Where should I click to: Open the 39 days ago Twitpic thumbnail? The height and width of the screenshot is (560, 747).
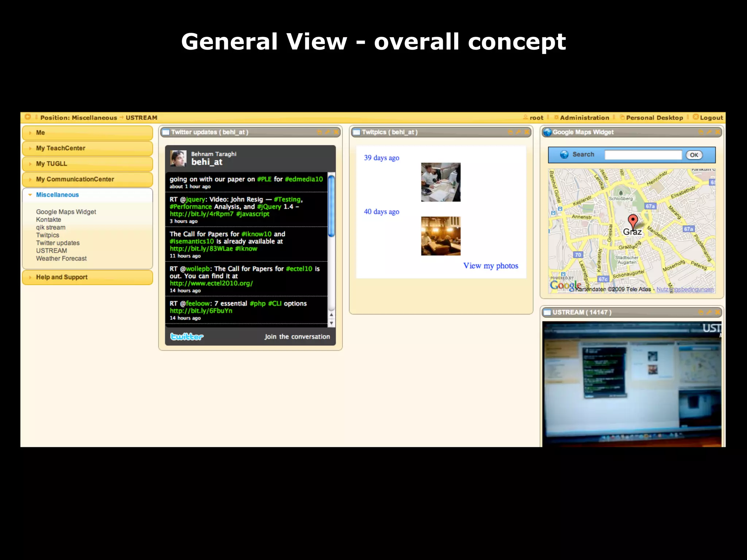click(441, 182)
